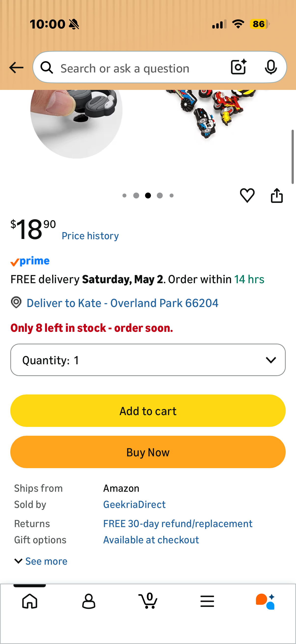Open the Rufus AI assistant icon

265,601
